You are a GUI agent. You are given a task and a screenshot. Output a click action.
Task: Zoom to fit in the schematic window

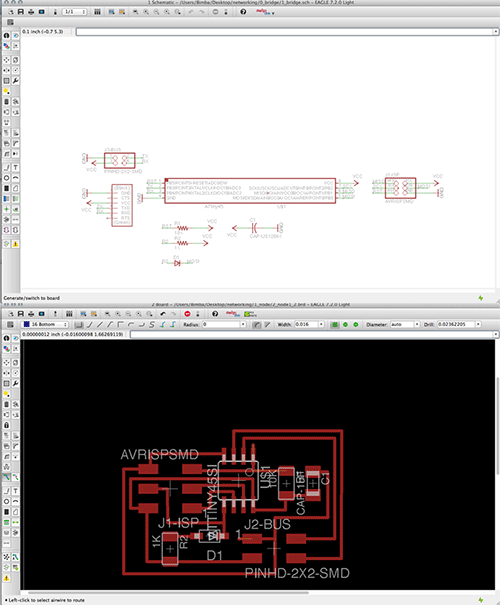coord(135,12)
